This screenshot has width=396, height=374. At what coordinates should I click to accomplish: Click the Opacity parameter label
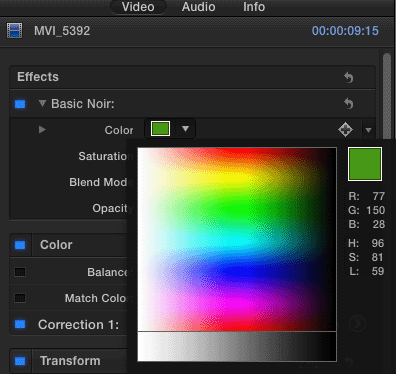click(113, 208)
